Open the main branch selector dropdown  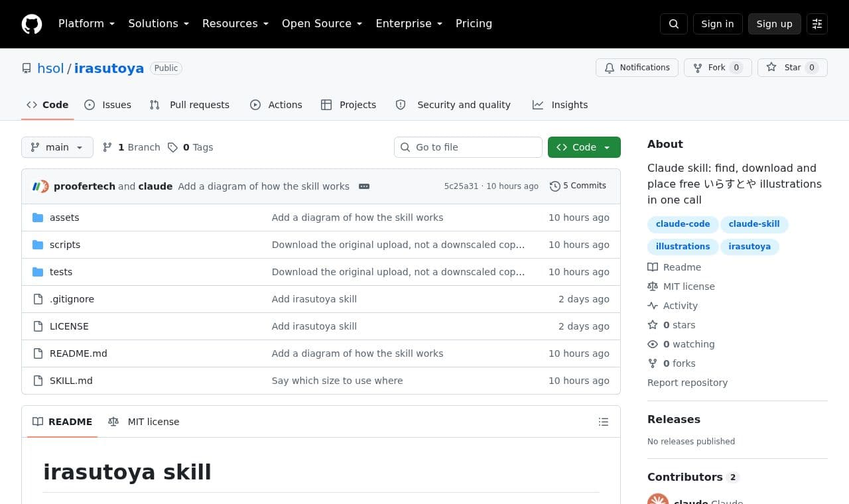[x=57, y=147]
